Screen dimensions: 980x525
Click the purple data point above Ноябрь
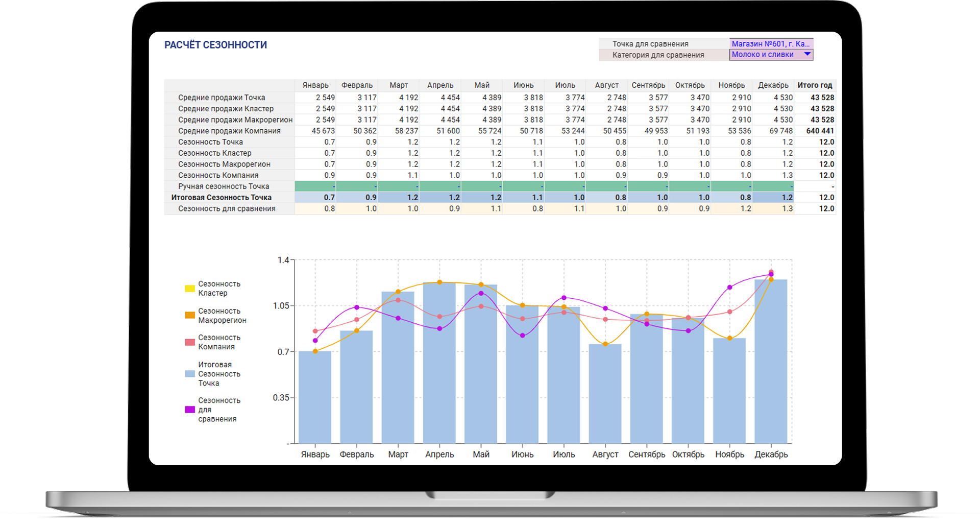pyautogui.click(x=729, y=288)
